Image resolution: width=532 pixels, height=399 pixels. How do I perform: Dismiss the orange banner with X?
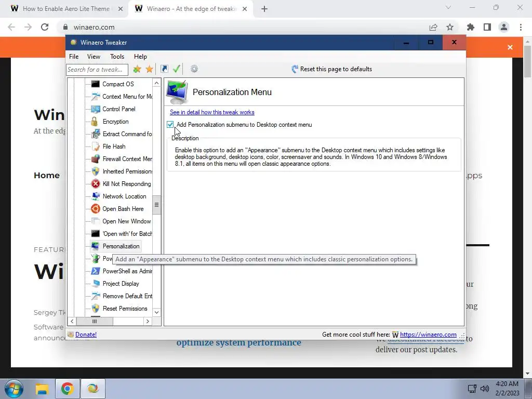click(510, 47)
